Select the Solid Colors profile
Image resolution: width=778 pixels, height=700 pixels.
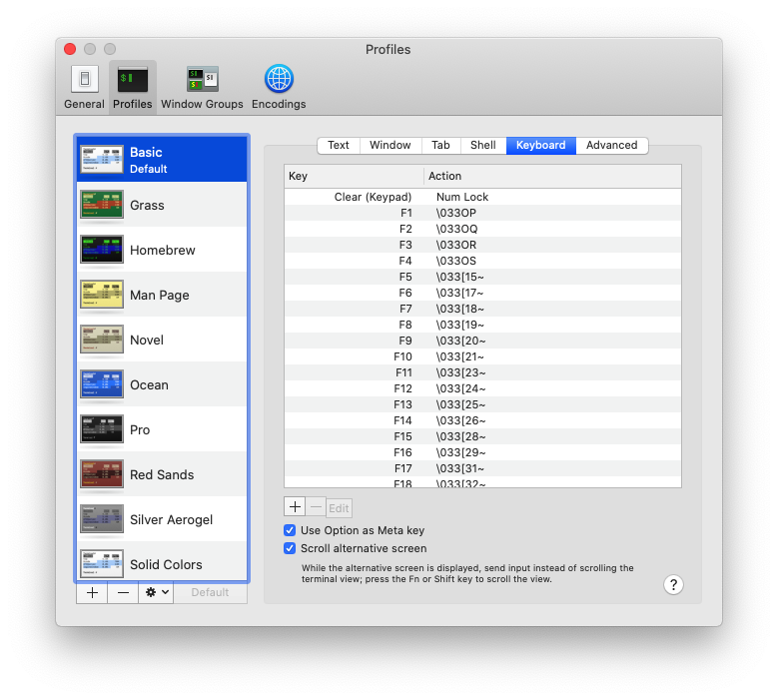162,562
